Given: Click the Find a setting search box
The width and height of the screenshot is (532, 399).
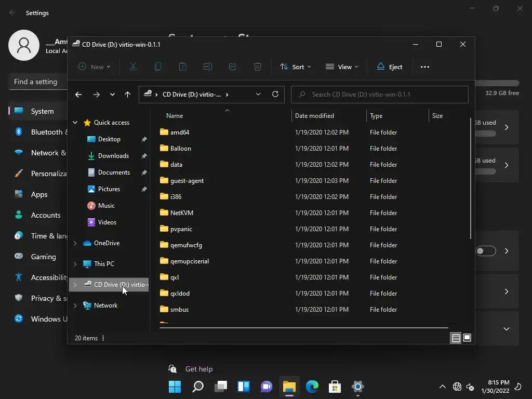Looking at the screenshot, I should tap(38, 82).
